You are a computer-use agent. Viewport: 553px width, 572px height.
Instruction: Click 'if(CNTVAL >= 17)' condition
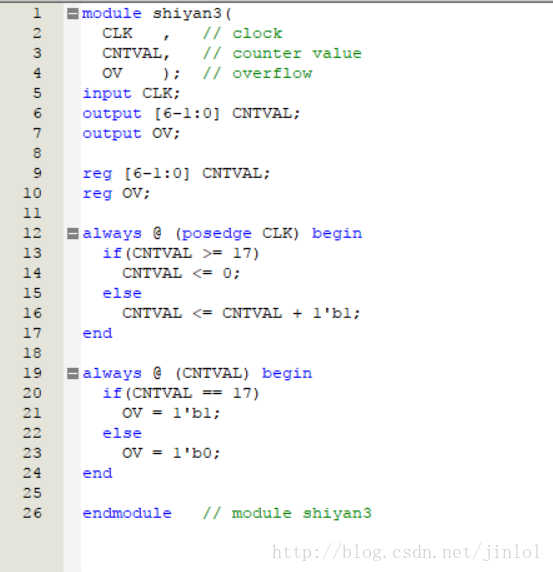pos(181,253)
